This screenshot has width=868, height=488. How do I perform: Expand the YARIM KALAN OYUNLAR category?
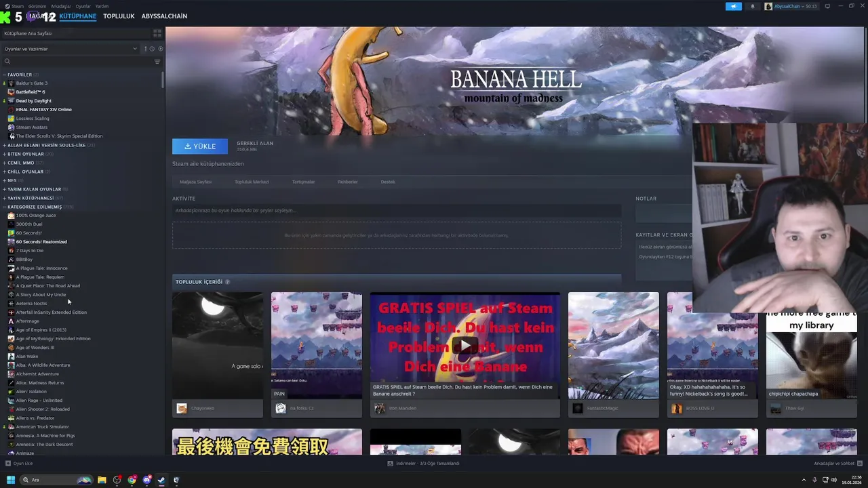(x=4, y=189)
